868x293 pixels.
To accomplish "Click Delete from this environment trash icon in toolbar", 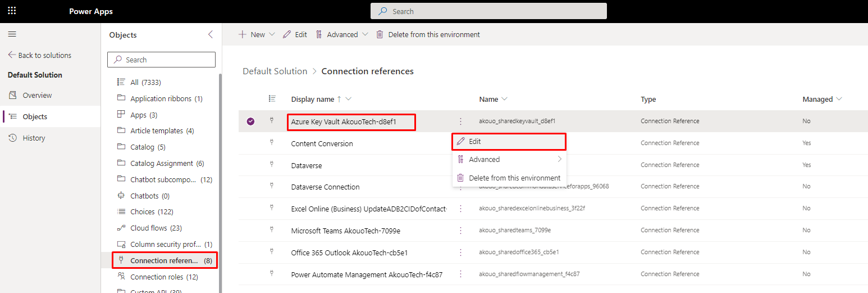I will (380, 34).
